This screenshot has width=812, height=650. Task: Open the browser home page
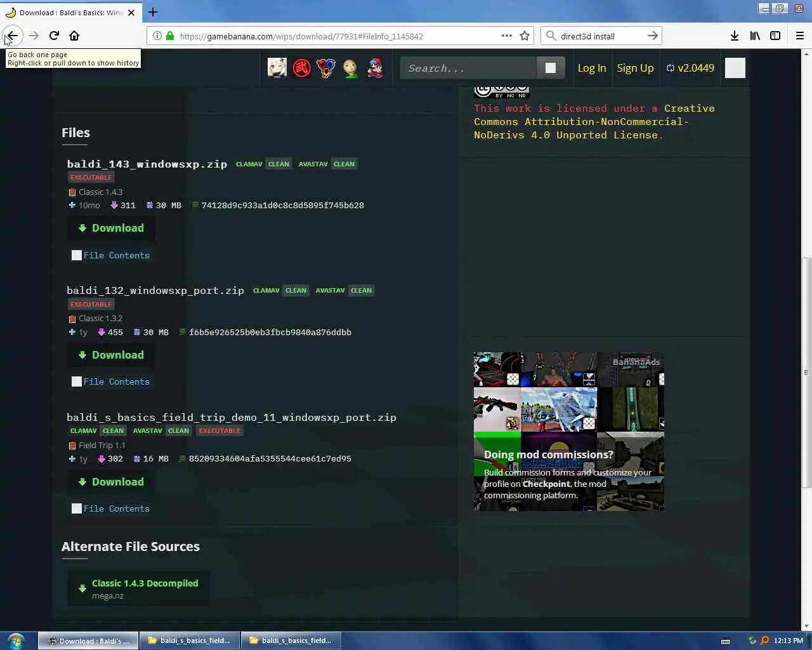pos(74,36)
